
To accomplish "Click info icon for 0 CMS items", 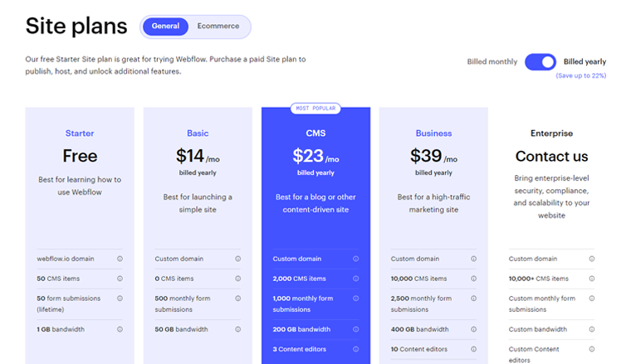I will click(237, 279).
